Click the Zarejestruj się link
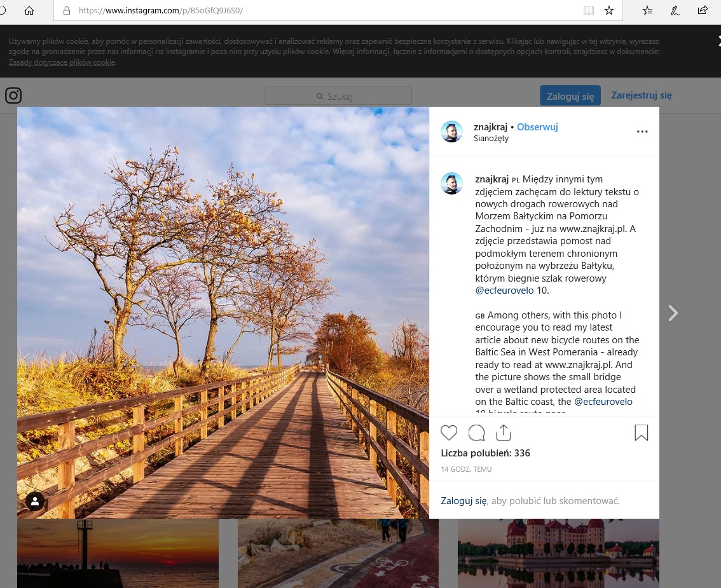 641,95
